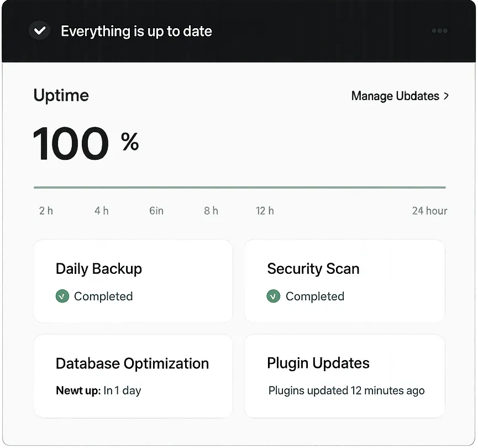The image size is (478, 448).
Task: Select the 4 h timeline marker
Action: tap(102, 211)
